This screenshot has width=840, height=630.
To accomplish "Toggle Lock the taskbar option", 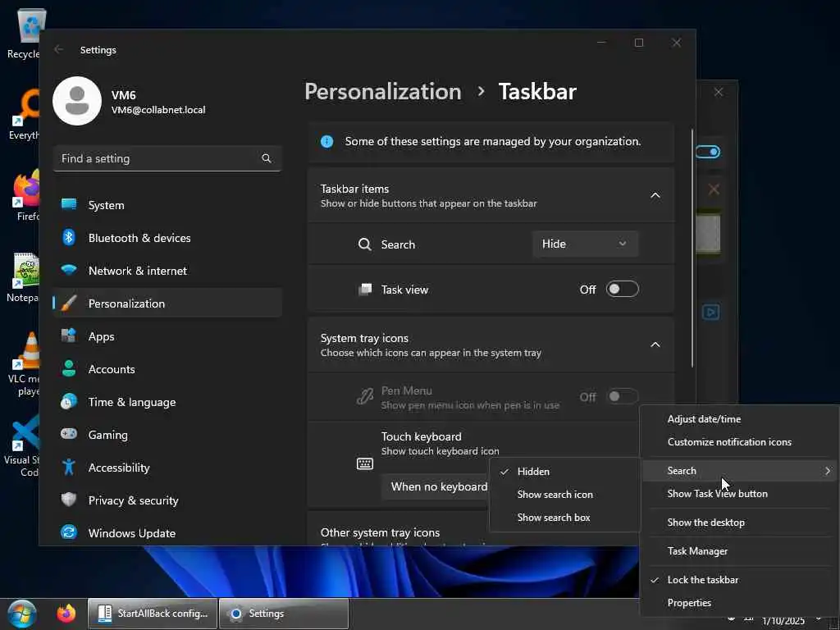I will [x=739, y=580].
